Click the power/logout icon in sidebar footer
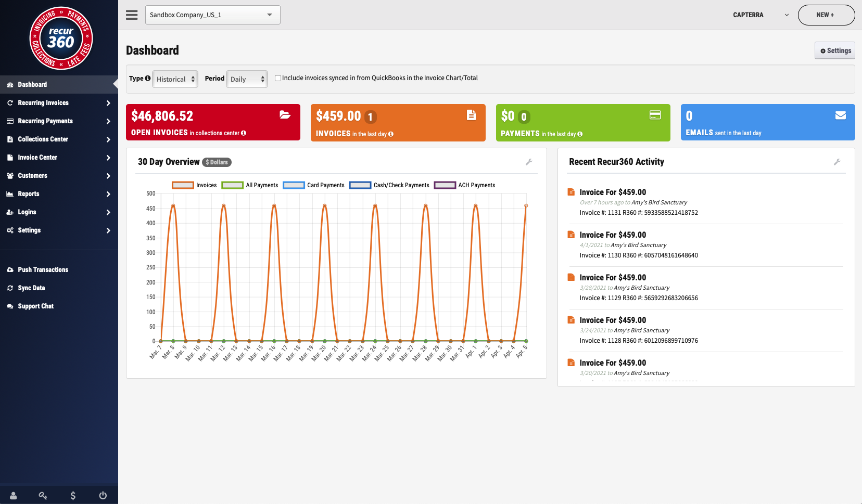Viewport: 862px width, 504px height. [103, 495]
